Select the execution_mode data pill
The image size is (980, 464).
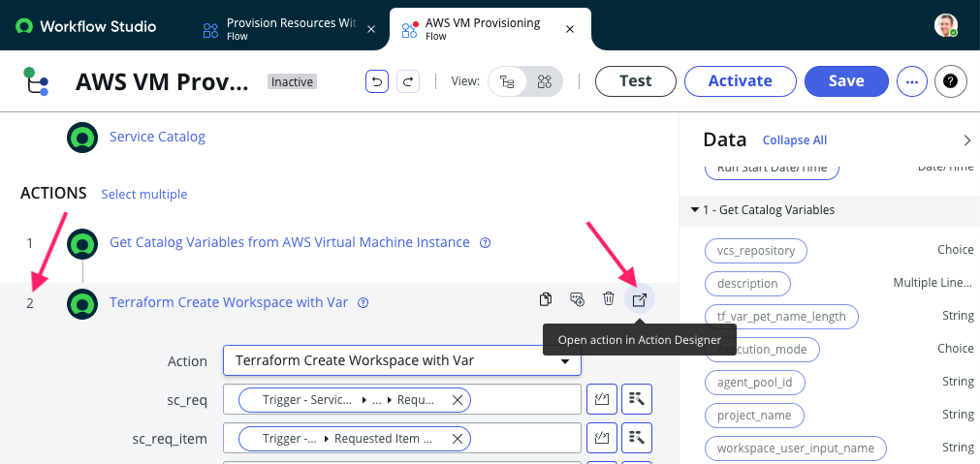tap(762, 349)
